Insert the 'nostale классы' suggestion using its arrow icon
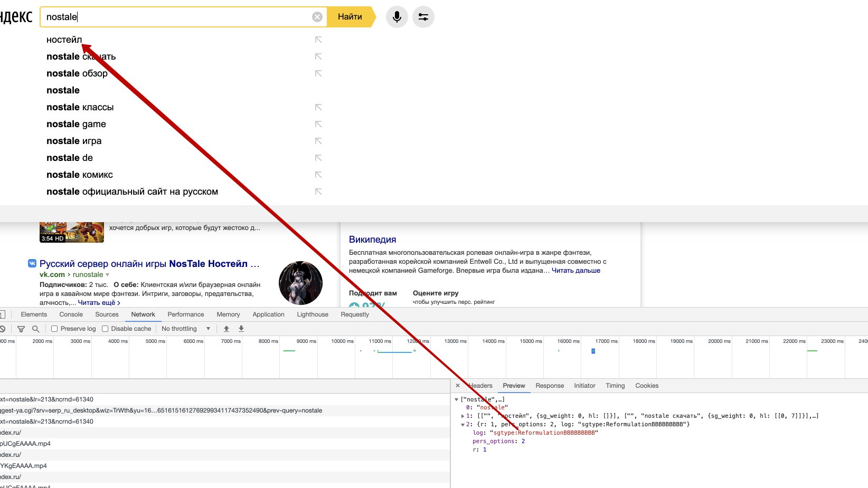The height and width of the screenshot is (488, 868). pyautogui.click(x=318, y=107)
